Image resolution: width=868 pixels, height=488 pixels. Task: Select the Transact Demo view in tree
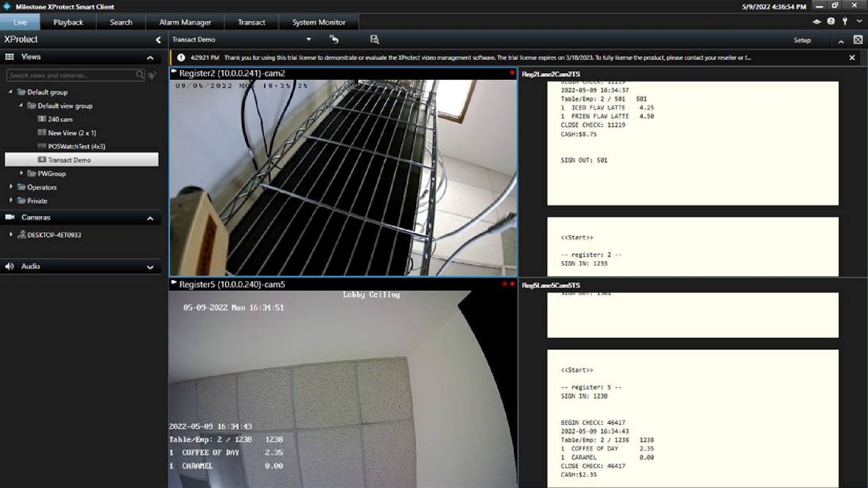click(x=81, y=160)
